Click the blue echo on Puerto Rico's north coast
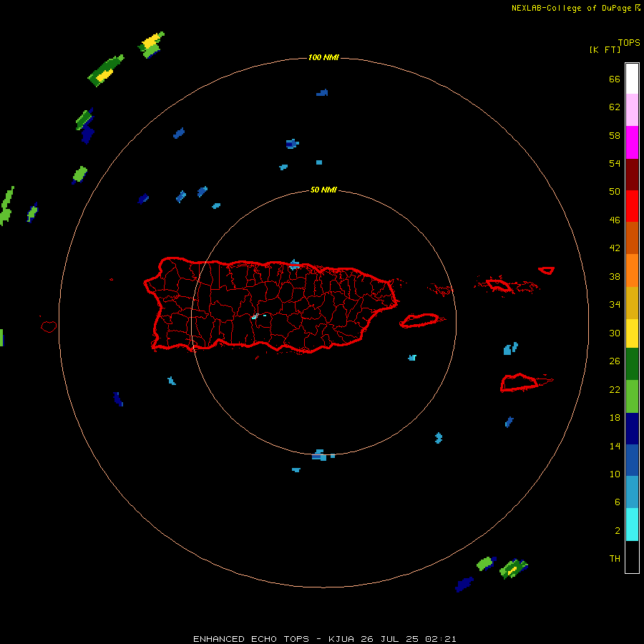644x644 pixels. [295, 265]
